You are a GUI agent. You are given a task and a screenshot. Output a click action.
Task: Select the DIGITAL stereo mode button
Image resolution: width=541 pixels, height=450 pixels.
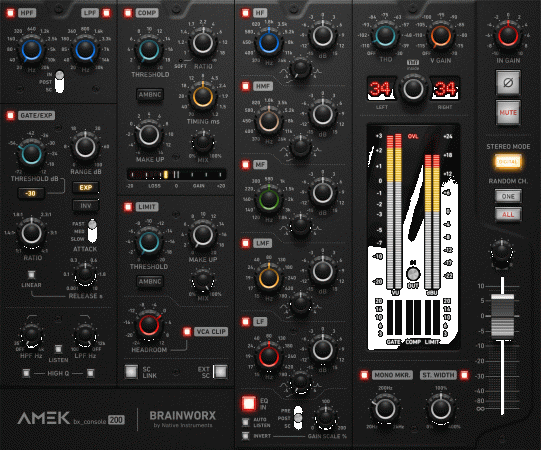point(508,162)
